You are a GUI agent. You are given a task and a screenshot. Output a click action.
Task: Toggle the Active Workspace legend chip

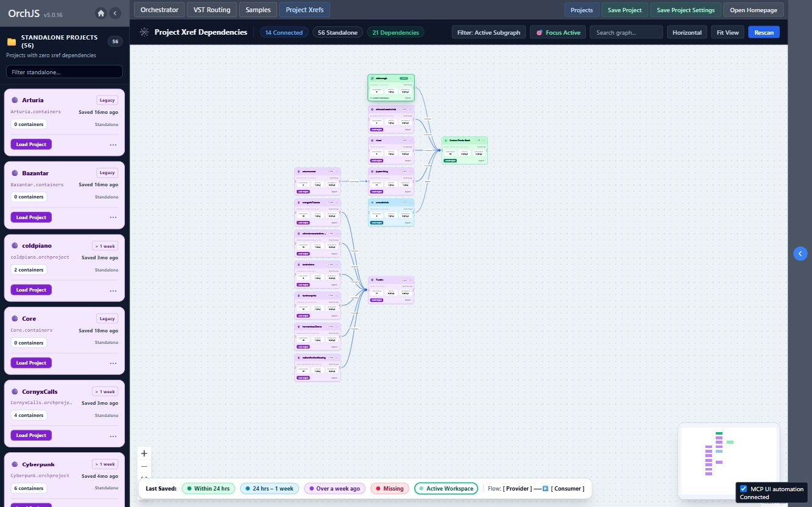[446, 488]
